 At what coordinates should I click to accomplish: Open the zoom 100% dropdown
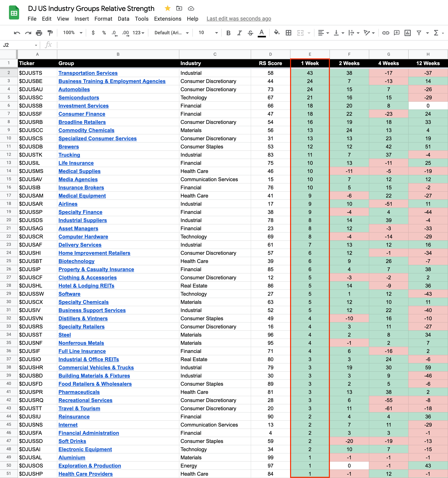[73, 33]
